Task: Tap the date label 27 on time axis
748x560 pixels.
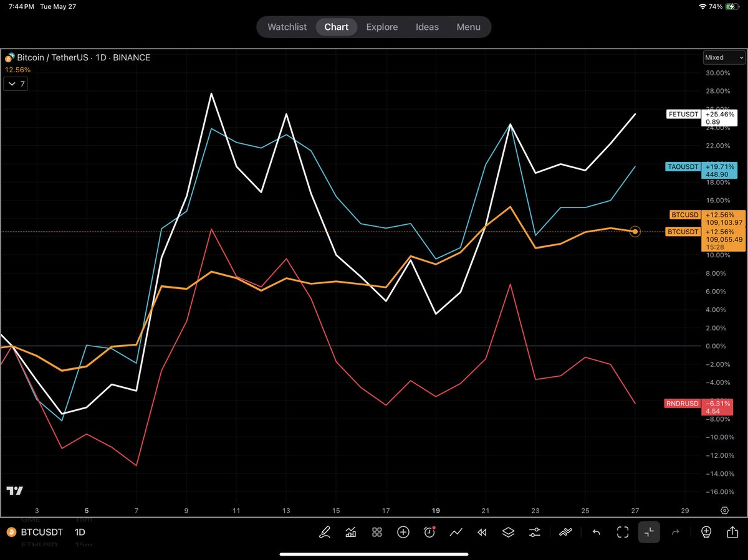Action: [635, 510]
